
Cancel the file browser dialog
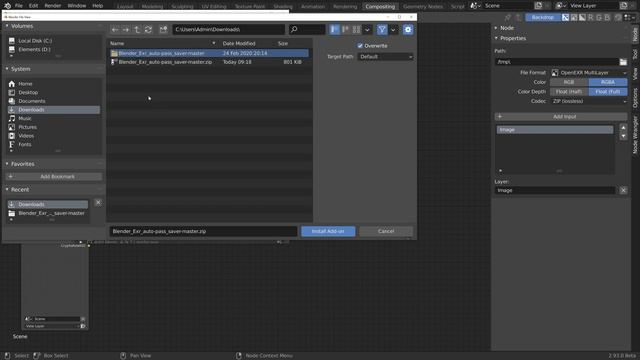point(386,231)
